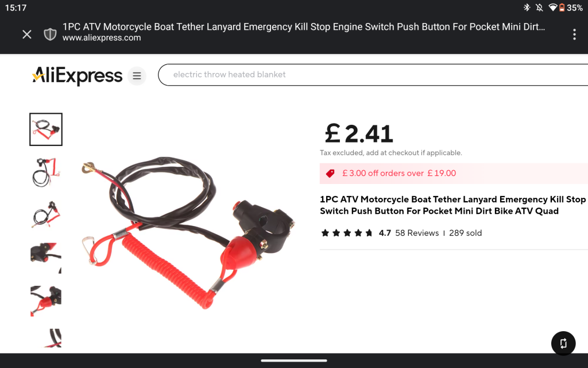Viewport: 588px width, 368px height.
Task: Tap the www.aliexpress.com URL text
Action: point(102,38)
